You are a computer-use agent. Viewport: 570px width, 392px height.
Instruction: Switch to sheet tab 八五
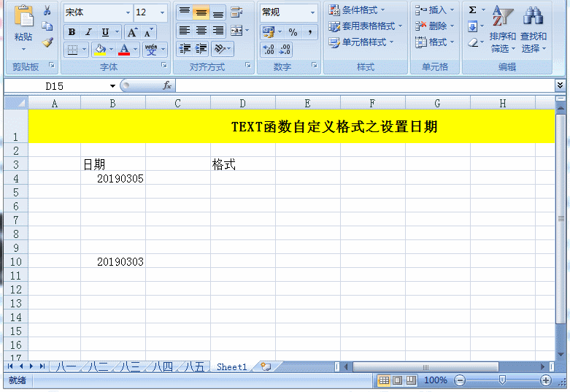point(194,366)
